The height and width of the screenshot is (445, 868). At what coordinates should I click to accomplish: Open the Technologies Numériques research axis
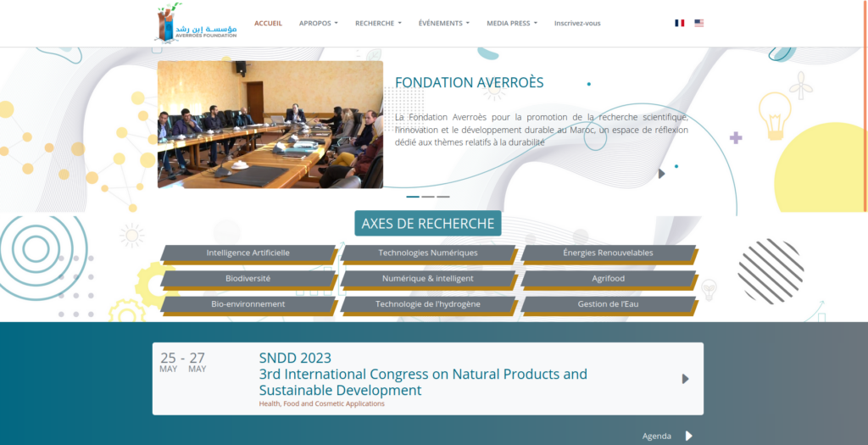[x=428, y=253]
